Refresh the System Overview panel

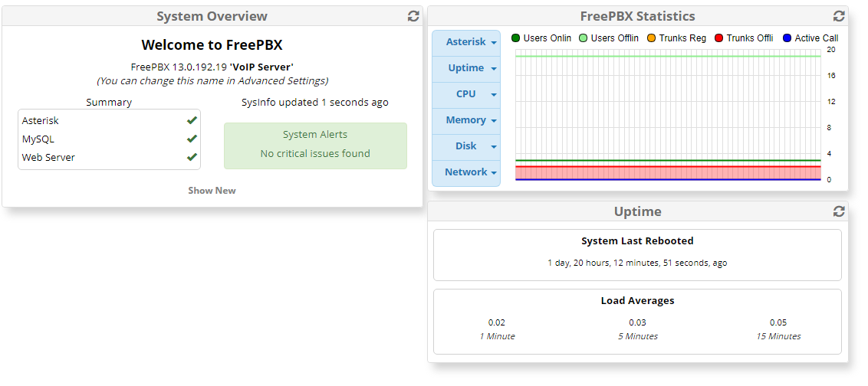413,16
